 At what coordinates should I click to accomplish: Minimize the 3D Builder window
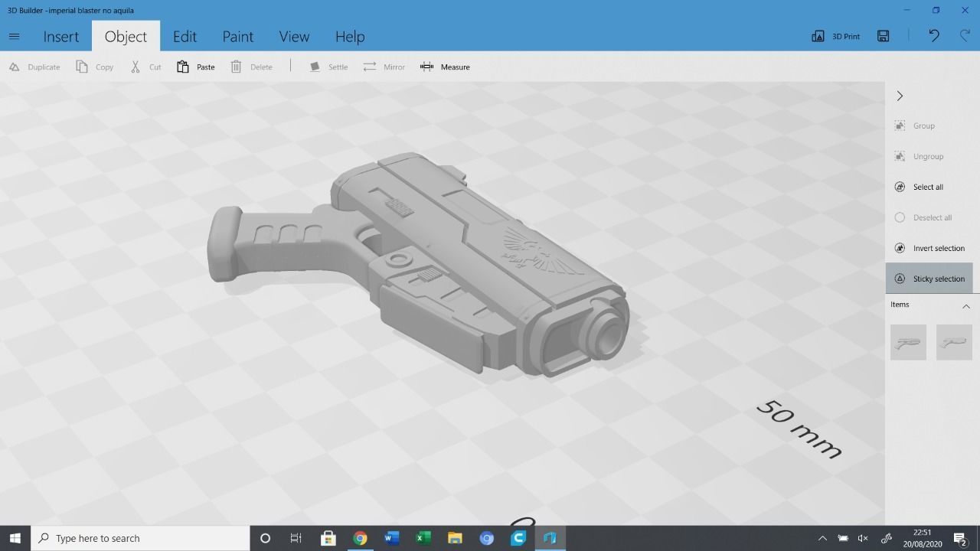coord(906,10)
